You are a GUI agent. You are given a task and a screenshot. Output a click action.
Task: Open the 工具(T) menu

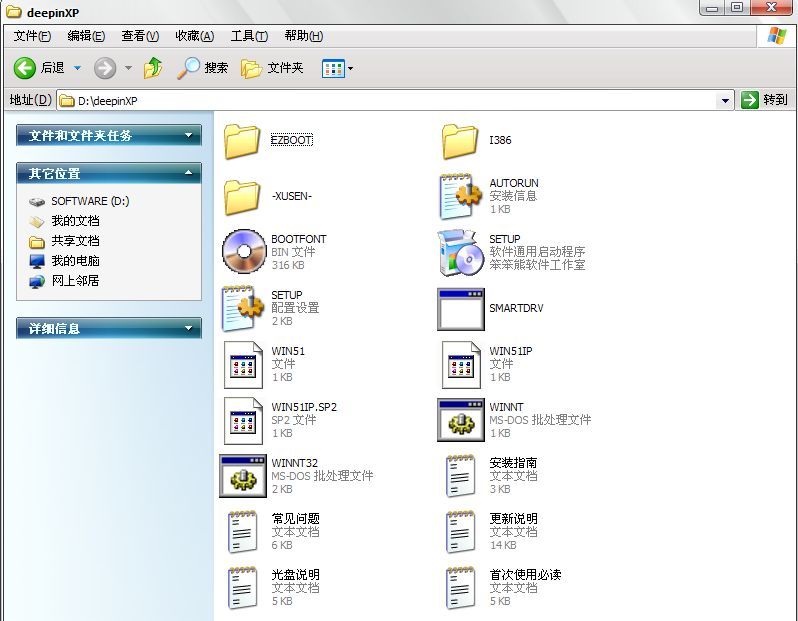[249, 36]
